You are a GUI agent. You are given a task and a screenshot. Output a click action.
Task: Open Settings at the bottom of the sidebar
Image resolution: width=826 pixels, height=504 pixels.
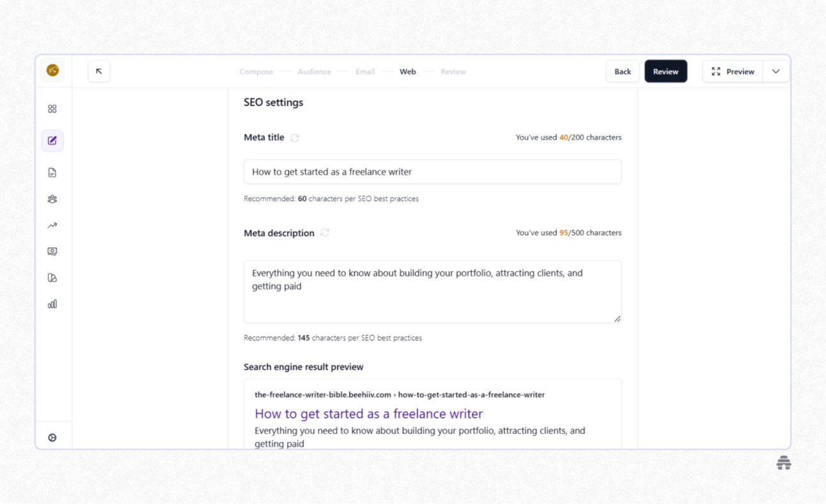pyautogui.click(x=52, y=436)
